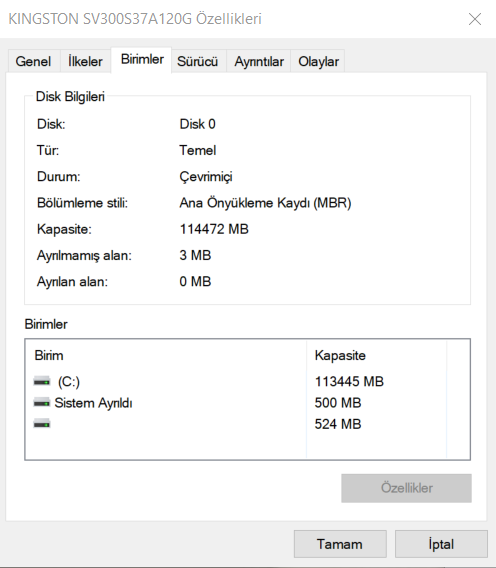Click the Disk Bilgileri group title

[x=70, y=97]
